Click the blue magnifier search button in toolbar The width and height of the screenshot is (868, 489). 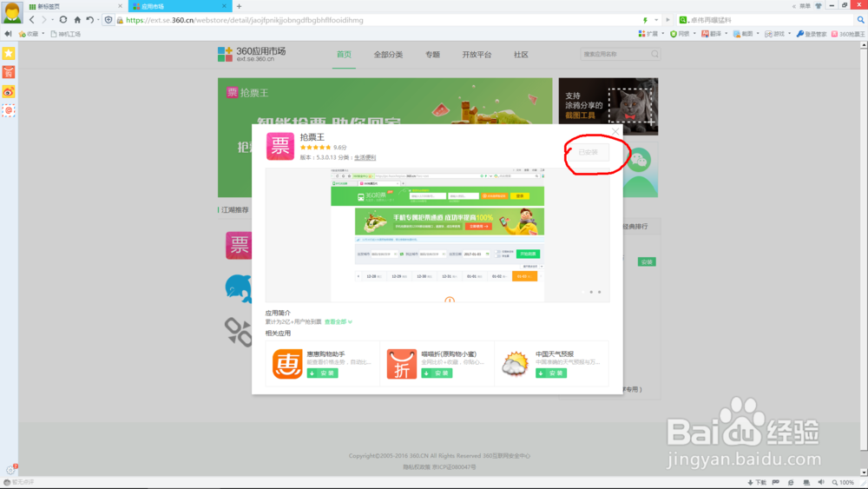pyautogui.click(x=861, y=20)
